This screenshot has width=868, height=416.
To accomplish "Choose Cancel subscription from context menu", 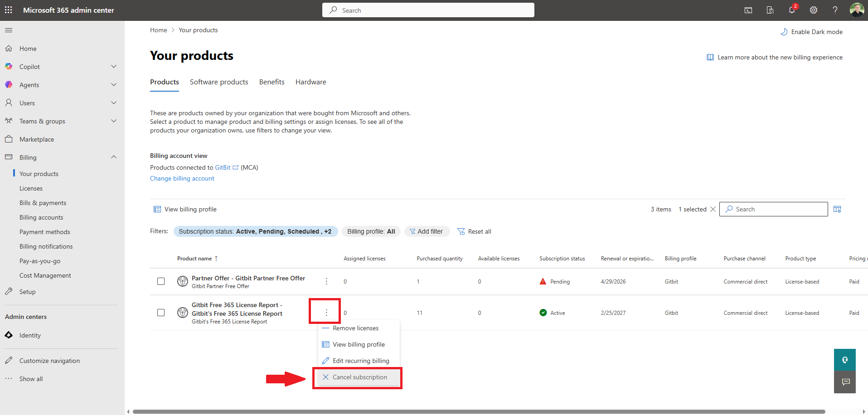I will [359, 377].
